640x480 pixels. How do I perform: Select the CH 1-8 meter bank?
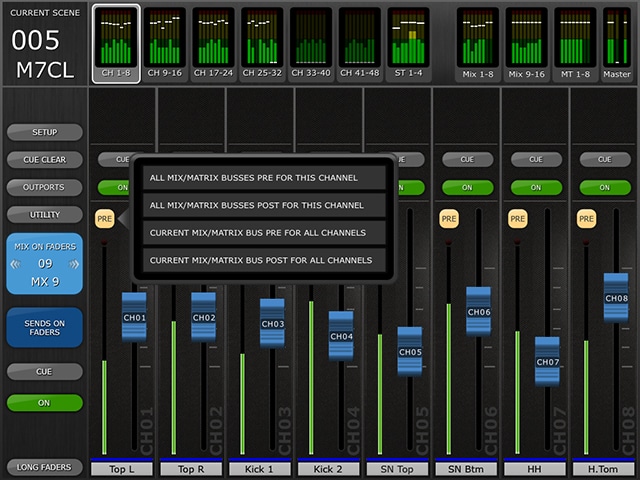[117, 43]
